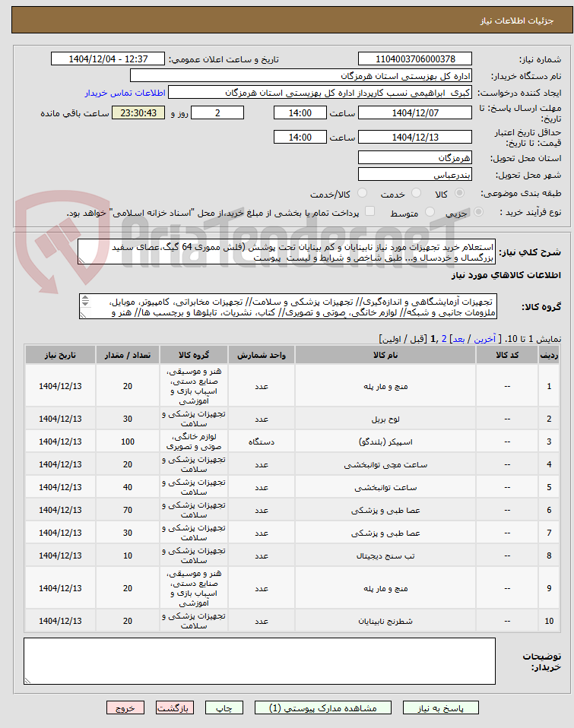Click price validity date 1404/12/13 field
Image resolution: width=574 pixels, height=728 pixels.
[415, 137]
